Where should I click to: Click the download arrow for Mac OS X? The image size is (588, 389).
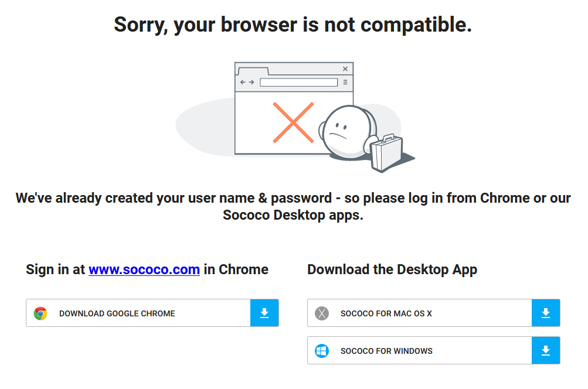546,313
